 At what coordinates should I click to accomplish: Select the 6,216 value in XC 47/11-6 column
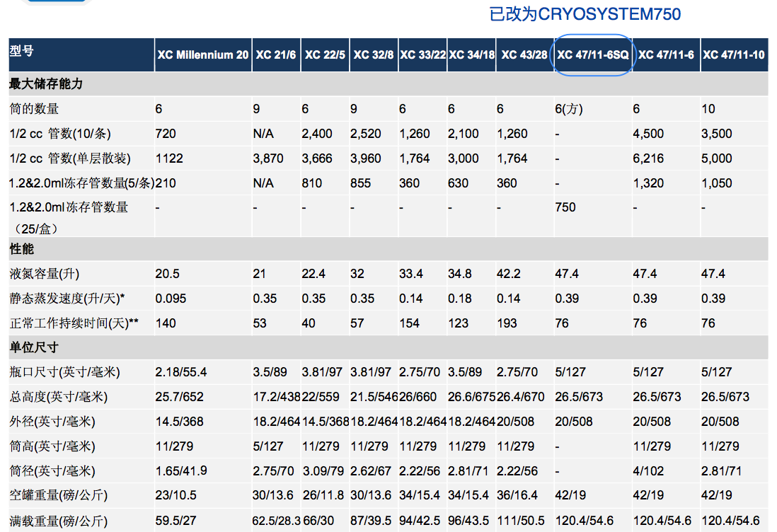(x=648, y=158)
